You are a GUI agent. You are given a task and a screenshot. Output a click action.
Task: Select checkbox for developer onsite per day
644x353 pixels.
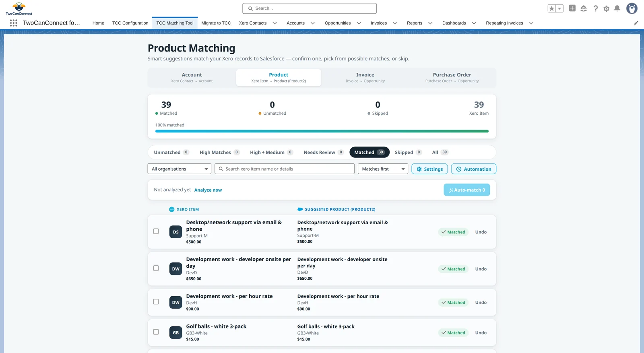click(156, 268)
